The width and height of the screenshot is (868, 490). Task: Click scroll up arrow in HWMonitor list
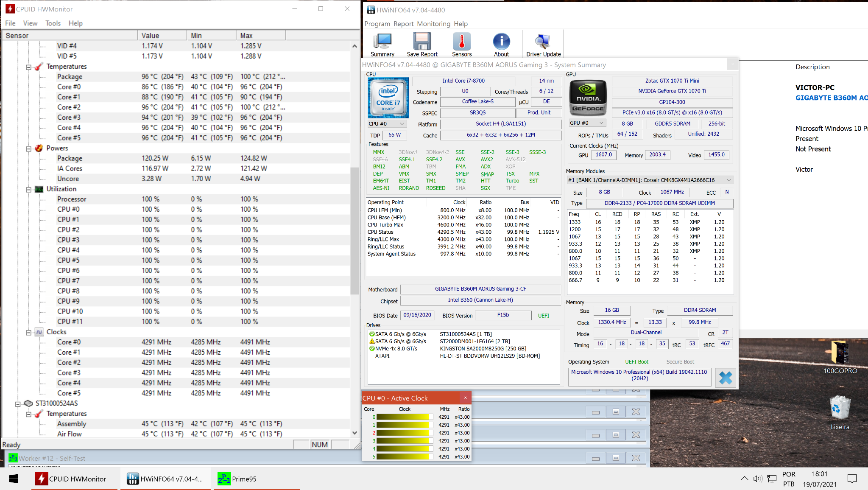coord(354,46)
